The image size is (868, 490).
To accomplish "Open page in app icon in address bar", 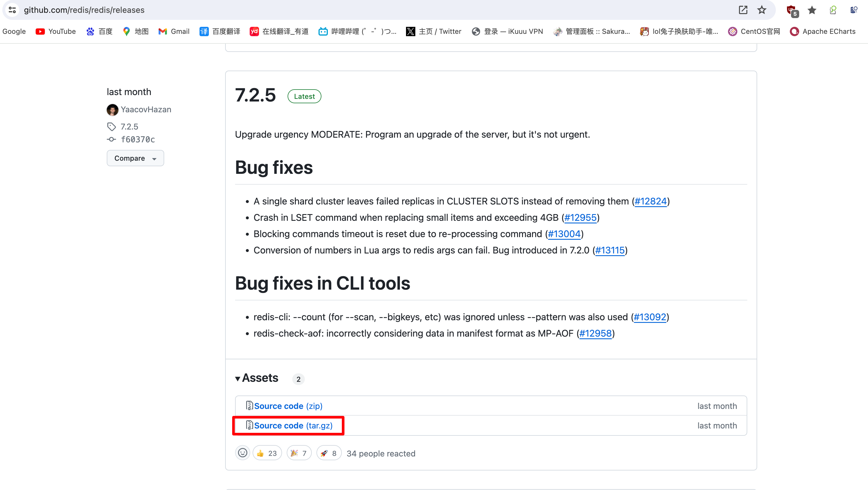I will pos(743,10).
